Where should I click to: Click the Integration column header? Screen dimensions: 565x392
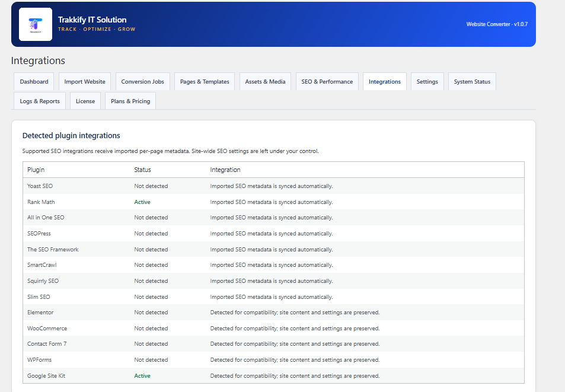[x=225, y=170]
